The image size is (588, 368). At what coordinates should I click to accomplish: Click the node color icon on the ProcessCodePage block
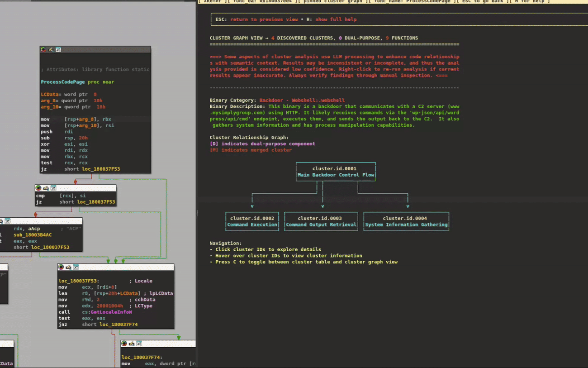43,49
